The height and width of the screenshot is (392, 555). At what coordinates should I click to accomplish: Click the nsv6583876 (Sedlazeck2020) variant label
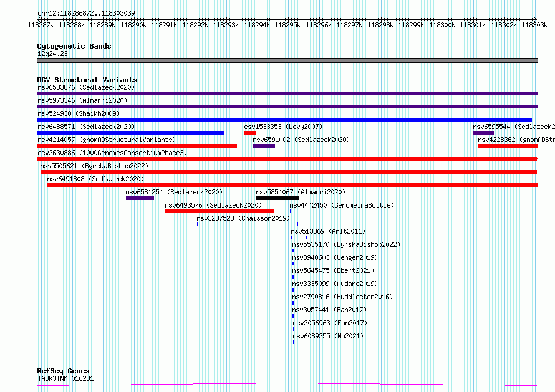86,87
